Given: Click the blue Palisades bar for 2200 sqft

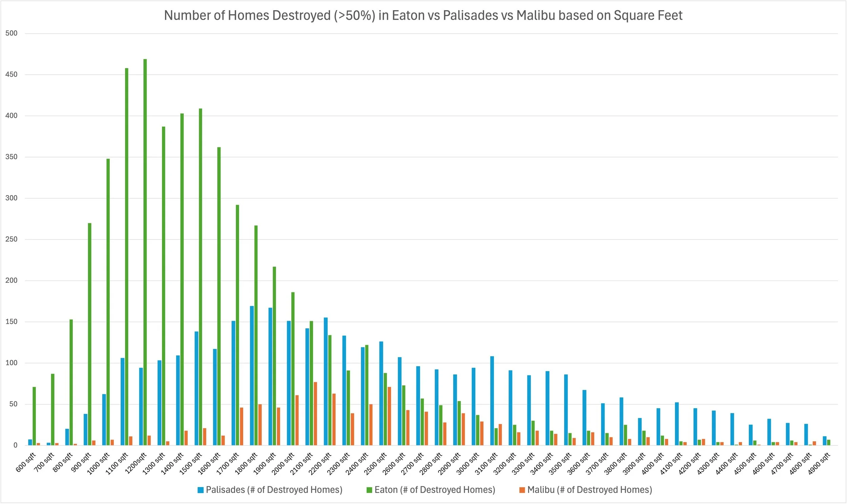Looking at the screenshot, I should tap(326, 381).
